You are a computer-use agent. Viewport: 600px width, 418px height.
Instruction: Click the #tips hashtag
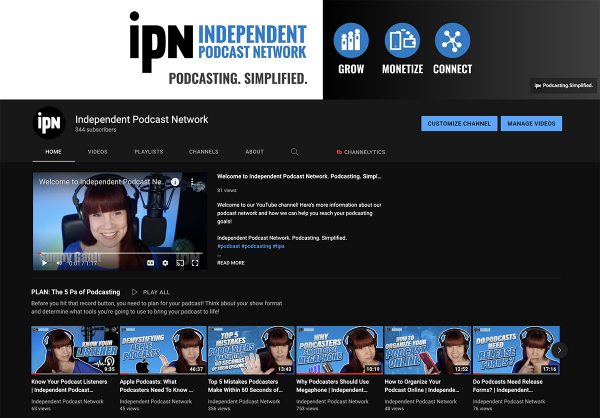click(x=279, y=246)
